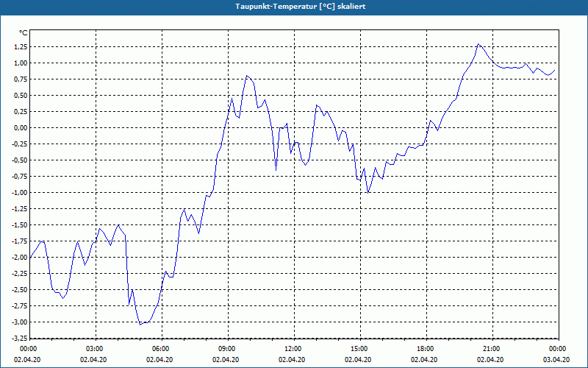Click the 0,25 y-axis label
588x368 pixels.
click(21, 111)
